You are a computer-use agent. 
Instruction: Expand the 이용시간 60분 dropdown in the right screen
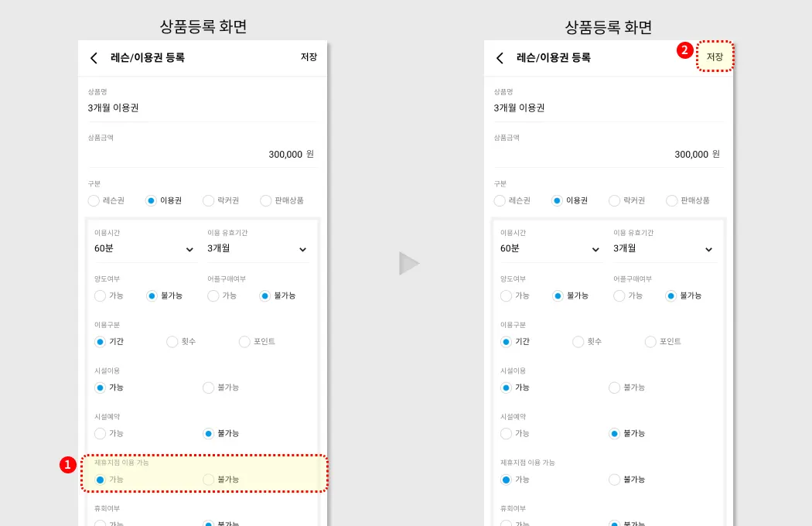click(550, 249)
